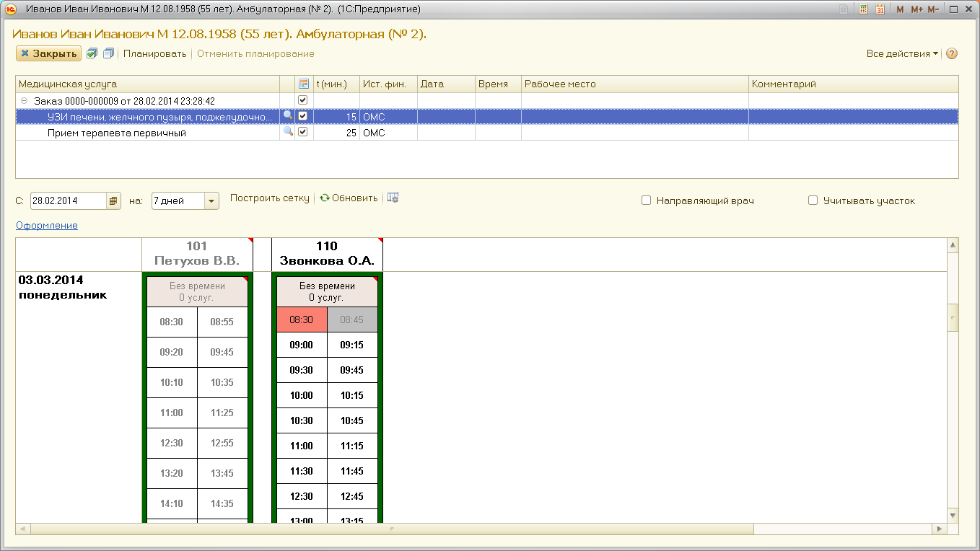Toggle checkbox in УЗИ печени row
The width and height of the screenshot is (980, 551).
(303, 115)
